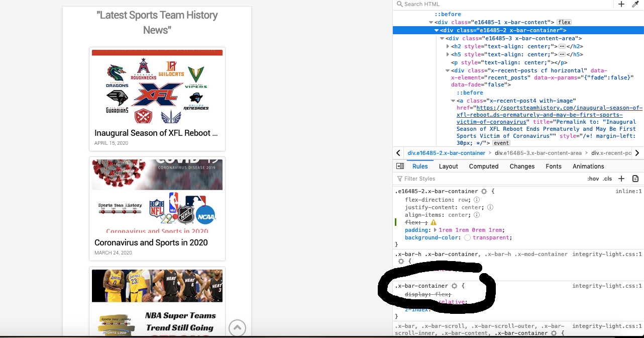This screenshot has width=644, height=338.
Task: Select div.e16485-2.x-bar-container breadcrumb
Action: (447, 153)
